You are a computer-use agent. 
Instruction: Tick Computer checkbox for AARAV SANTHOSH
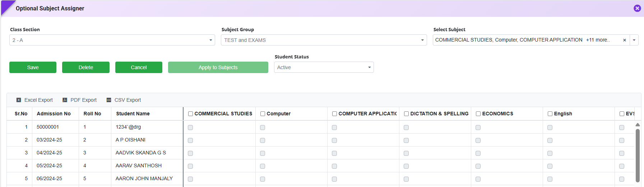[263, 166]
